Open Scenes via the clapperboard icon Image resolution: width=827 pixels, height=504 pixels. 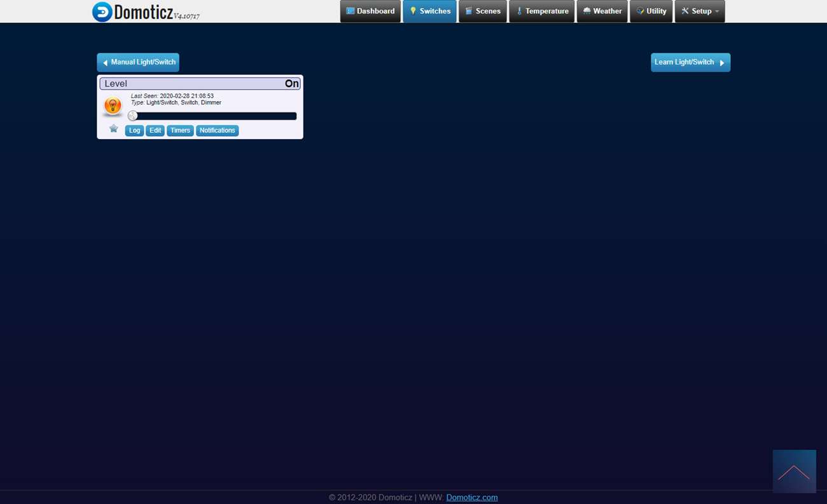469,11
